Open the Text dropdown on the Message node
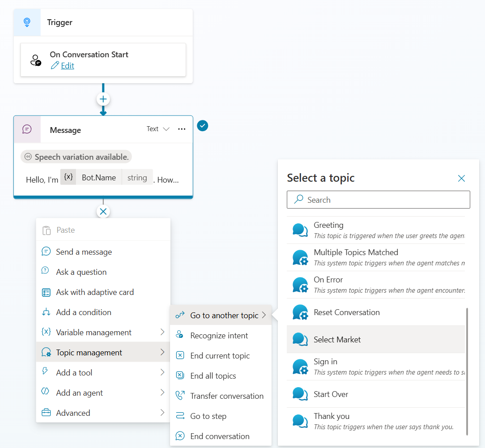The height and width of the screenshot is (448, 485). (x=157, y=128)
